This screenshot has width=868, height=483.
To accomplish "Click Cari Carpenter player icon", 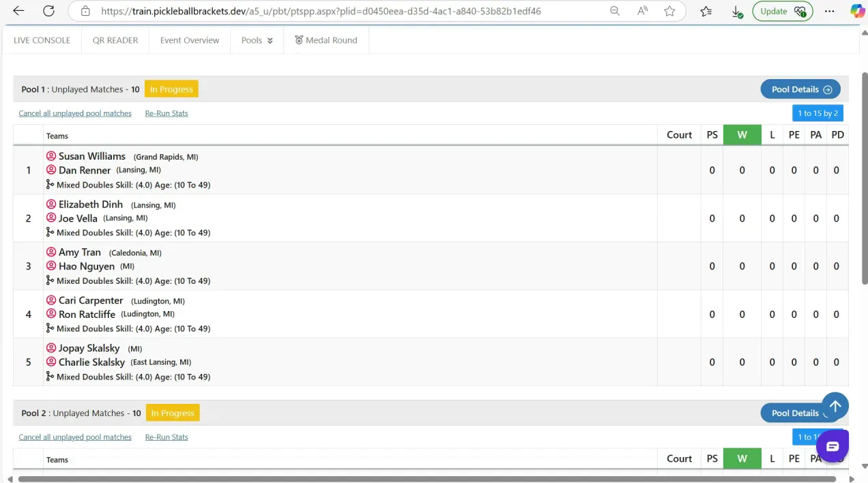I will 51,300.
